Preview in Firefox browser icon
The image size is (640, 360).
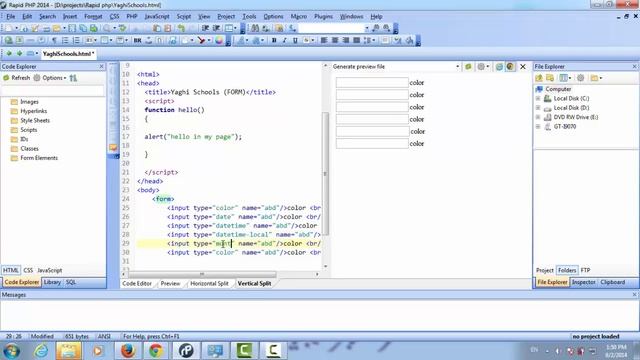(510, 67)
